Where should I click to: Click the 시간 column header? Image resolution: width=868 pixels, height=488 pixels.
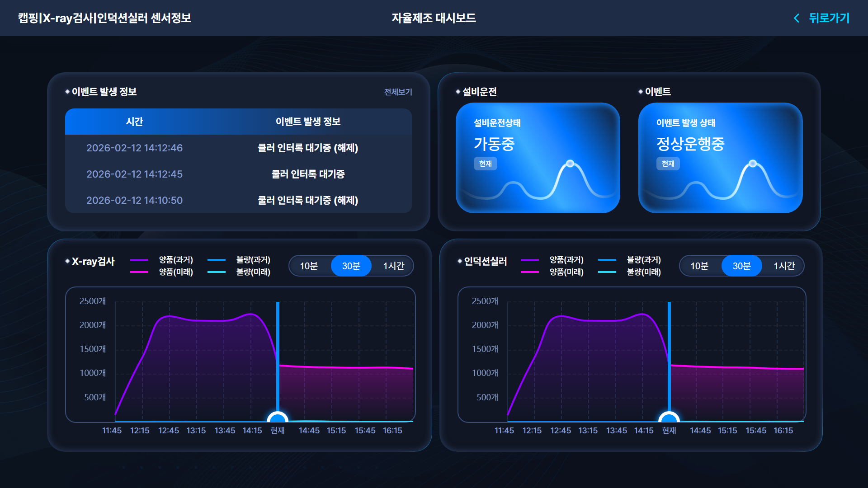click(134, 122)
